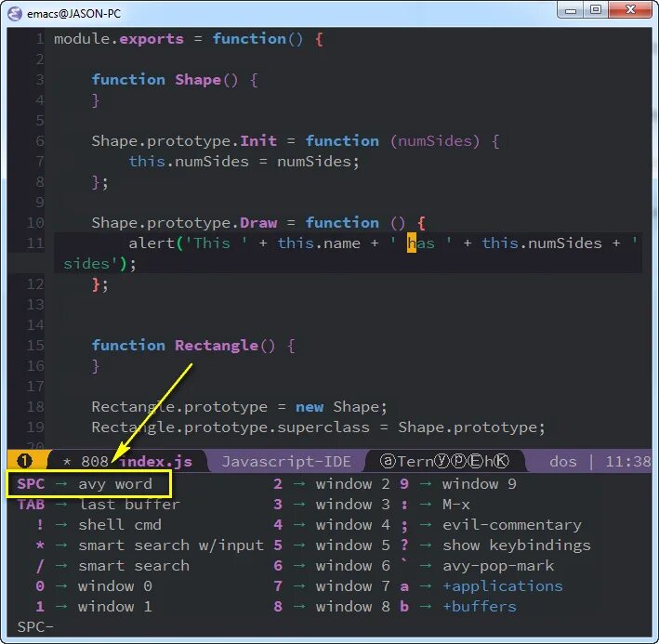
Task: Click the 'dos' line-ending indicator
Action: pos(562,462)
